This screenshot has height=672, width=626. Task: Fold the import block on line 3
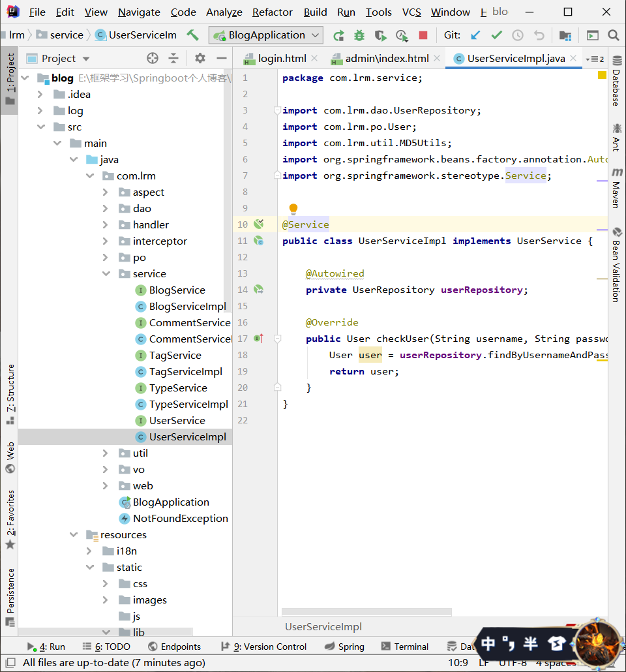click(x=277, y=110)
